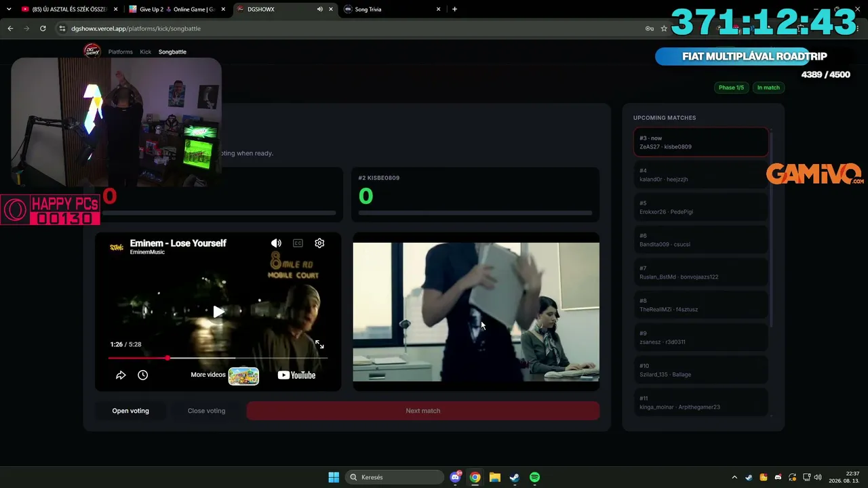Open the system volume tray icon

(818, 477)
